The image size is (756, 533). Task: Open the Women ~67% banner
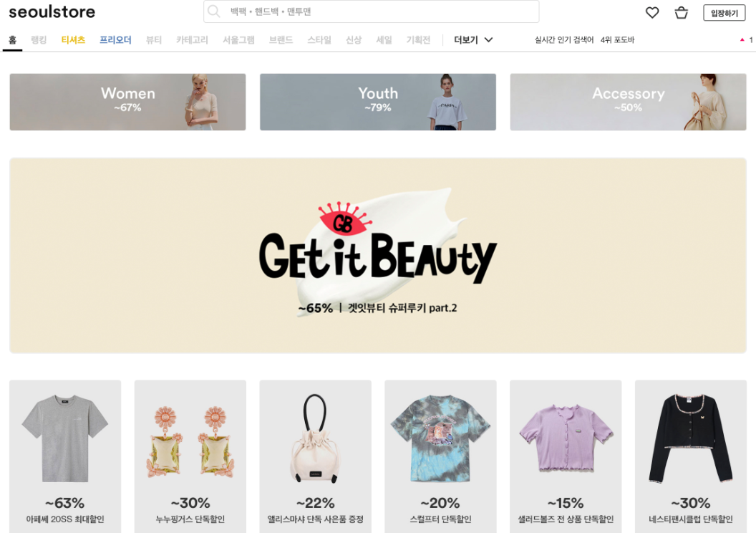[127, 102]
